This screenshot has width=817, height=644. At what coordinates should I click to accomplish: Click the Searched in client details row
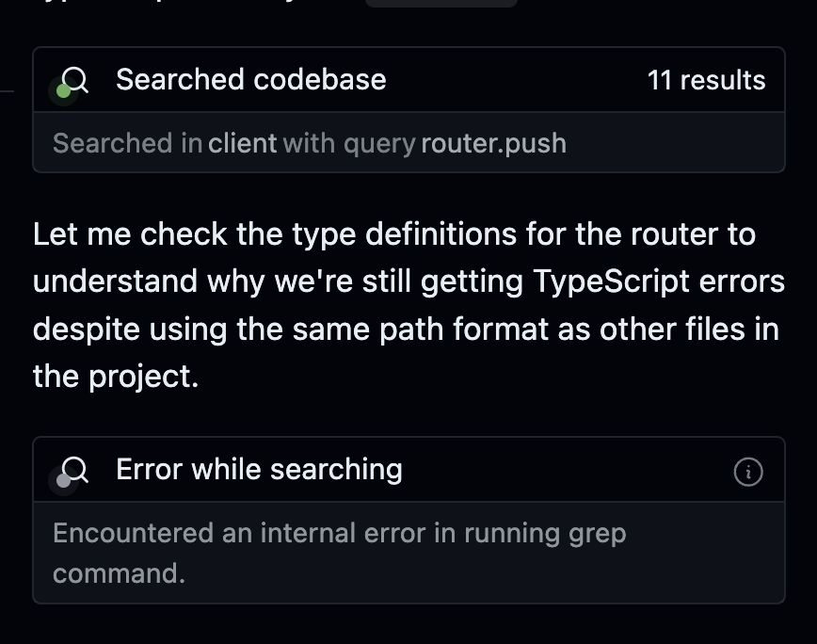click(x=408, y=143)
